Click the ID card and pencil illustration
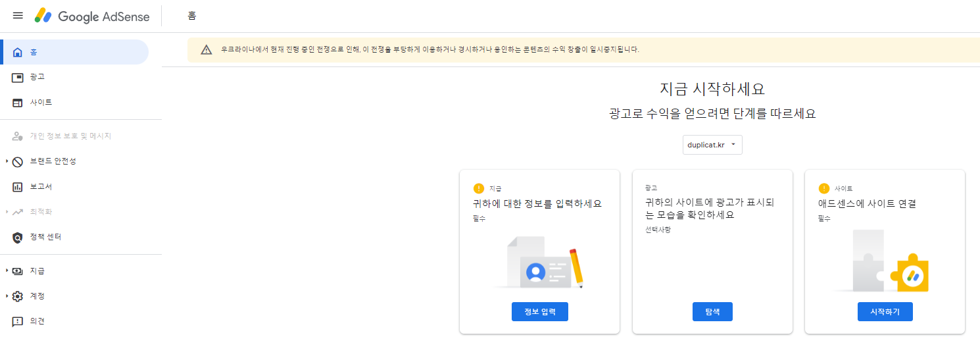The height and width of the screenshot is (364, 980). pos(539,263)
